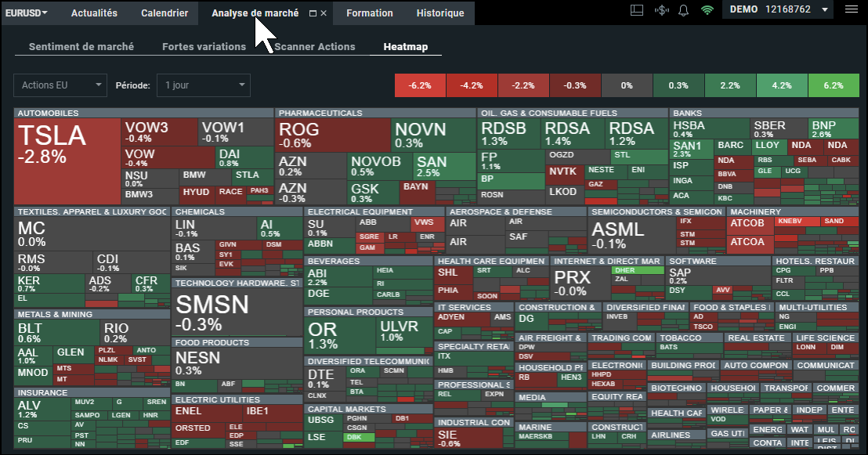Click the green 6.2% legend swatch
The height and width of the screenshot is (455, 868).
834,85
